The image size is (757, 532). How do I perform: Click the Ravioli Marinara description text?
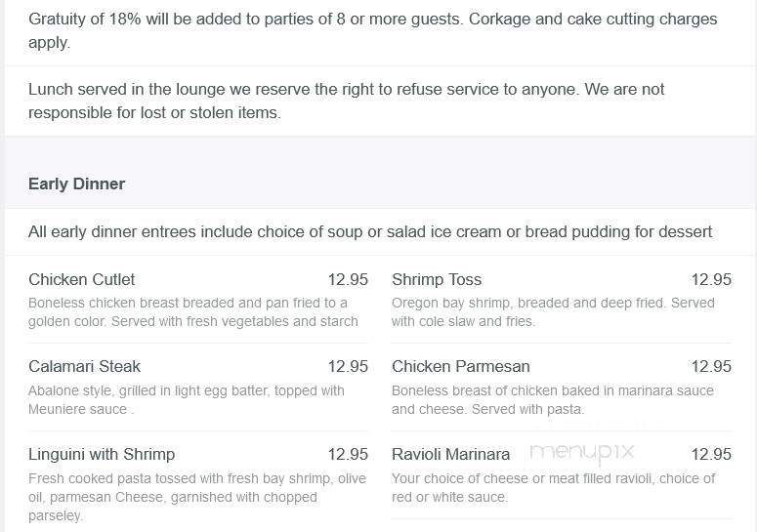point(553,488)
